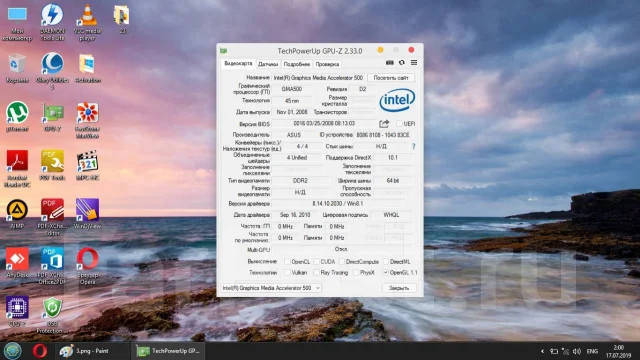
Task: Click the volume tray icon
Action: [577, 351]
